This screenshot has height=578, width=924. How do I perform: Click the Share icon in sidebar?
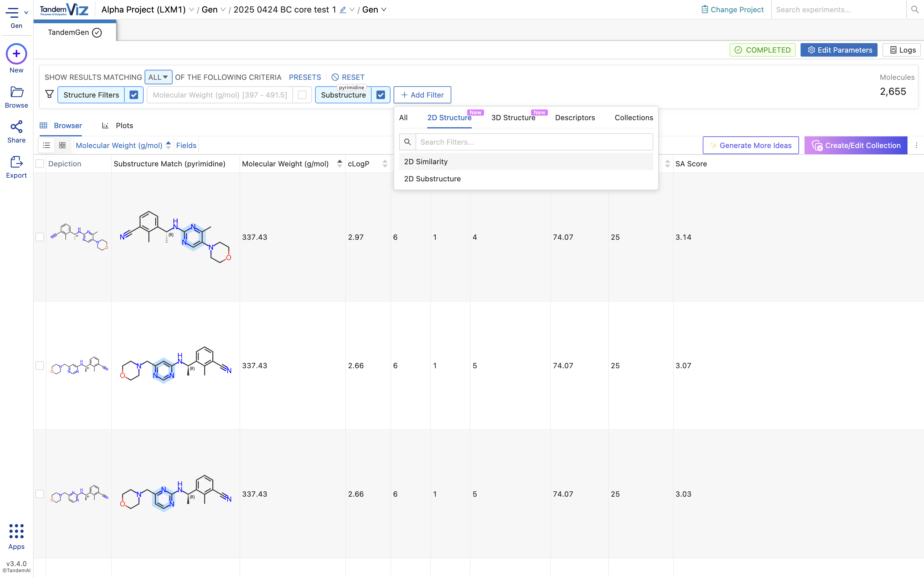pos(16,127)
